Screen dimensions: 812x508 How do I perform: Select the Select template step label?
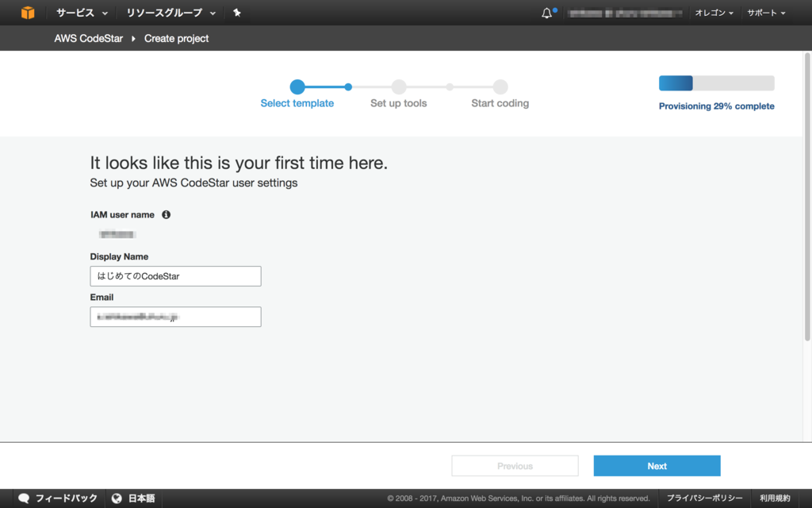click(x=297, y=103)
